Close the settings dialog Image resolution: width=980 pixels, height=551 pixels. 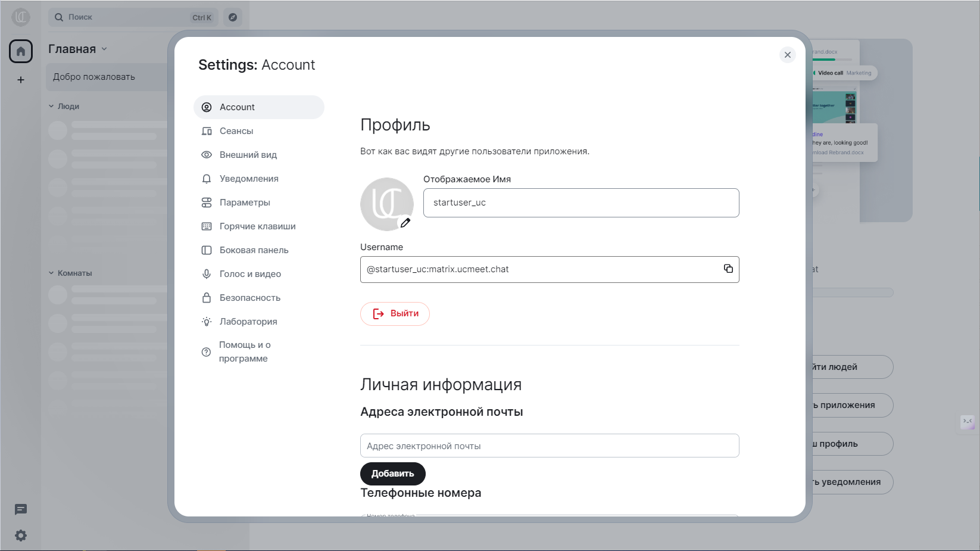(x=787, y=55)
